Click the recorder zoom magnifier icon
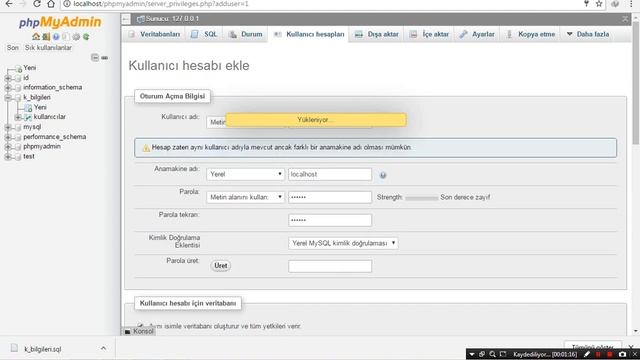The height and width of the screenshot is (360, 640). [492, 354]
